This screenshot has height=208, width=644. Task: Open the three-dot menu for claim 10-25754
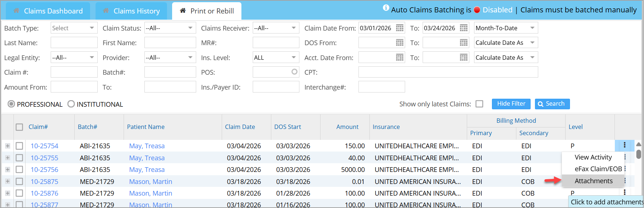tap(624, 145)
